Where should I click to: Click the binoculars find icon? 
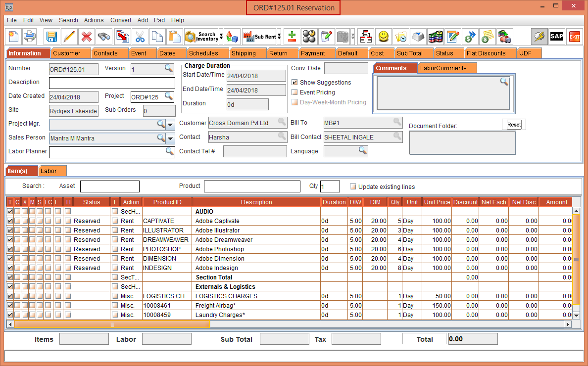click(x=104, y=37)
